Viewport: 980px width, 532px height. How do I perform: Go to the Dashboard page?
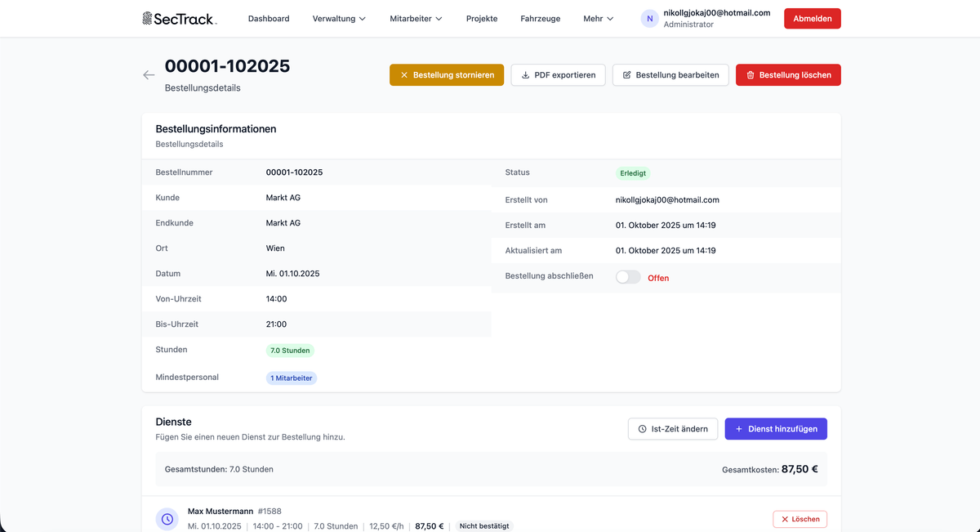click(x=269, y=19)
